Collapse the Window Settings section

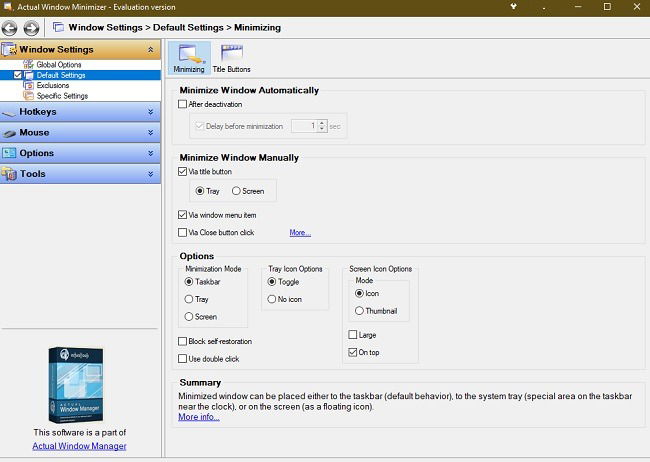(x=150, y=49)
